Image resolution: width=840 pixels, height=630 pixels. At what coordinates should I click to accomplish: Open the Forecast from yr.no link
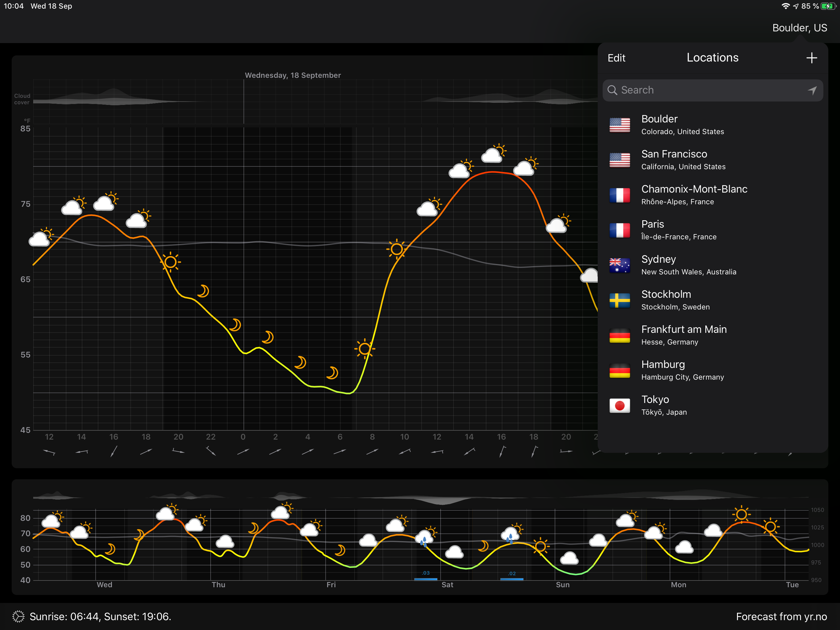[781, 616]
